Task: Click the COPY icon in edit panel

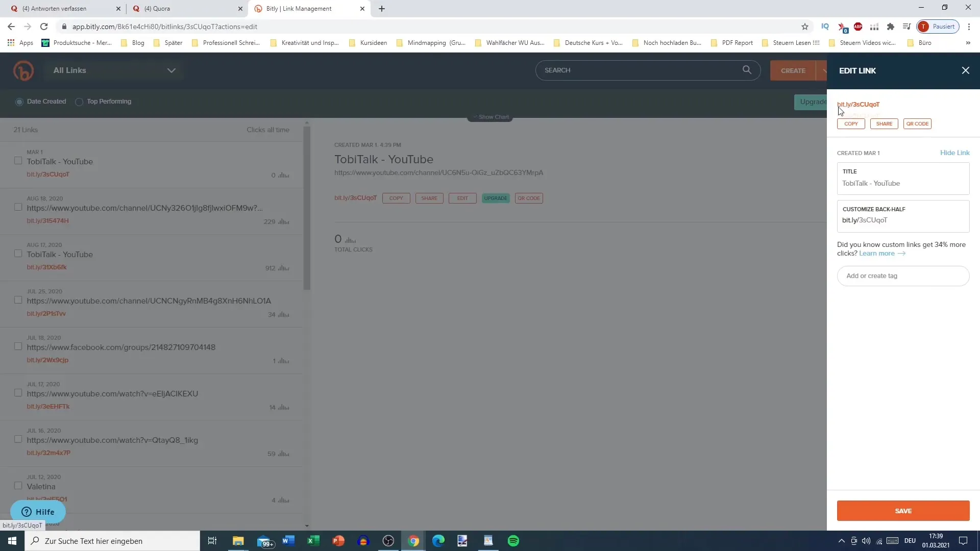Action: click(851, 124)
